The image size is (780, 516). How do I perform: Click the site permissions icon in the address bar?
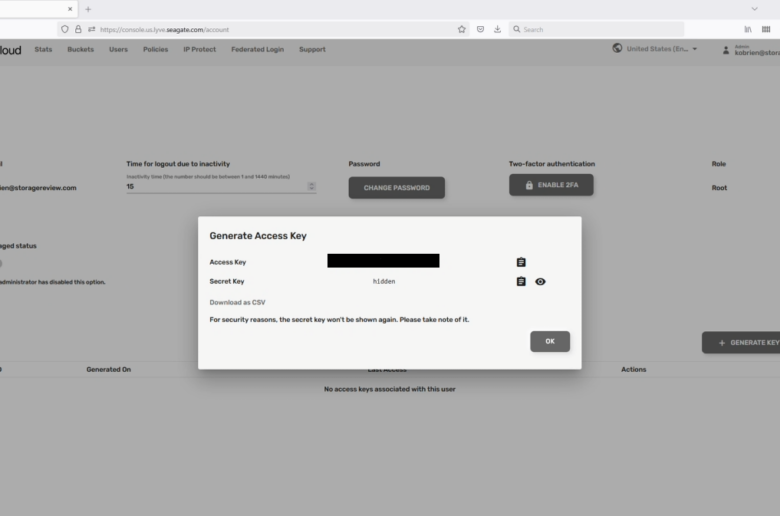click(x=92, y=29)
